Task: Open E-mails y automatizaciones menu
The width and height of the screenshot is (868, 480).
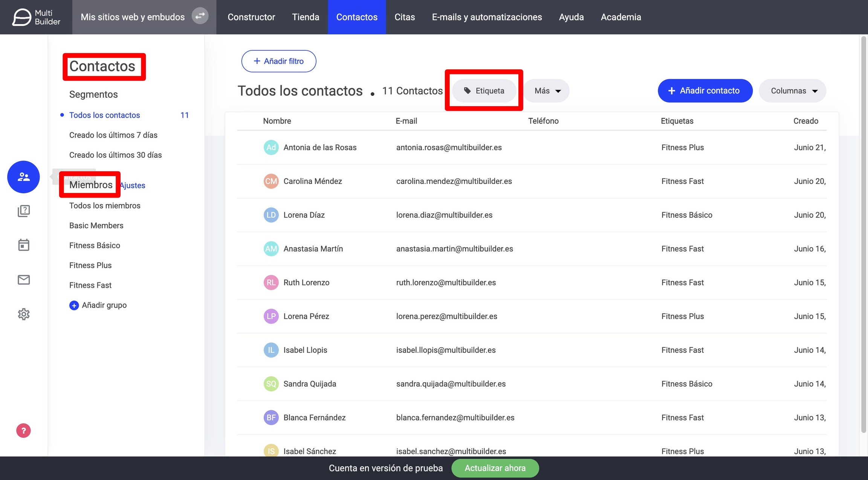Action: (x=487, y=17)
